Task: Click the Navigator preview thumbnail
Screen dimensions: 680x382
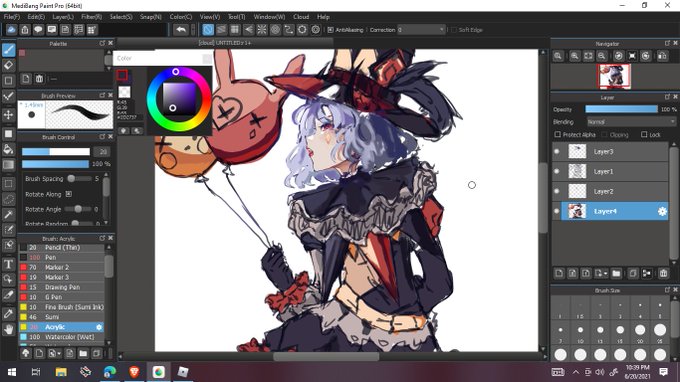Action: [x=614, y=76]
